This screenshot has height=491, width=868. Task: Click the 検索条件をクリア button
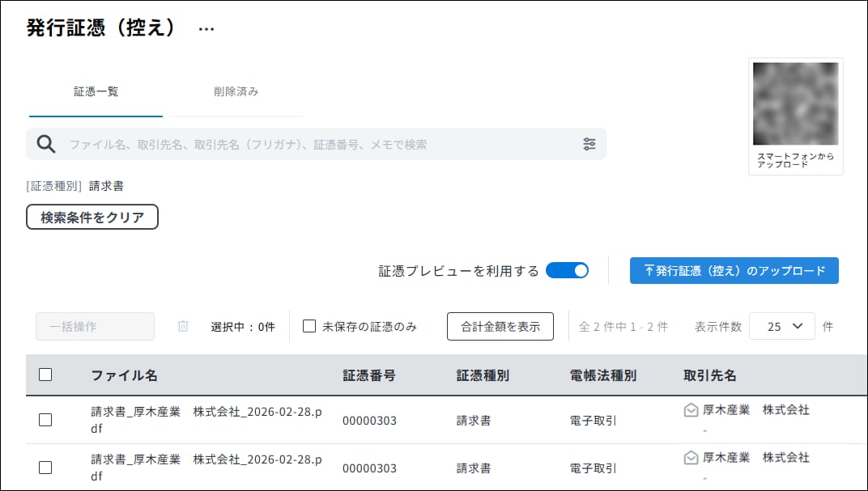(x=92, y=218)
